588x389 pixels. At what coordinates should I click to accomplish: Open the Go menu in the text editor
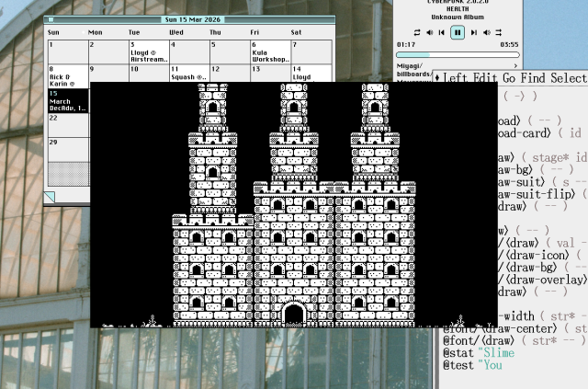pyautogui.click(x=509, y=78)
